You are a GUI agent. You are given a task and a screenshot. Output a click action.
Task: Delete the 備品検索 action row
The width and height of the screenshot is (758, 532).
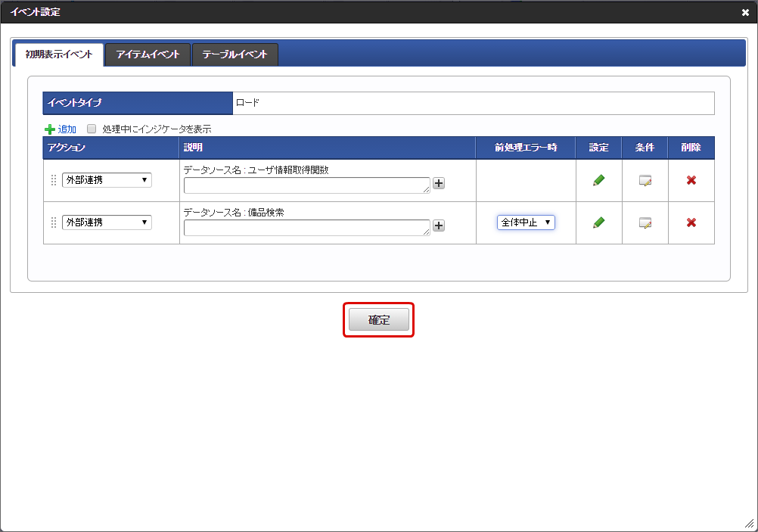click(691, 222)
